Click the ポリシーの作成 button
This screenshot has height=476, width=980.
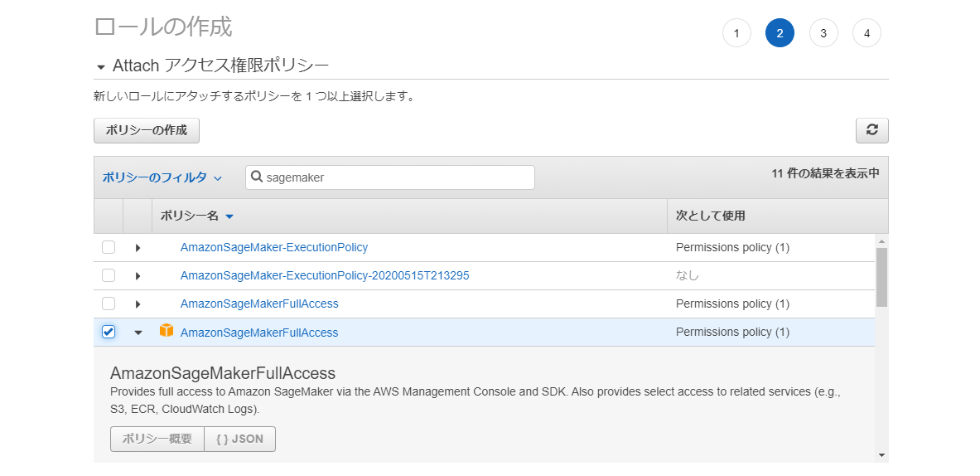[x=147, y=130]
